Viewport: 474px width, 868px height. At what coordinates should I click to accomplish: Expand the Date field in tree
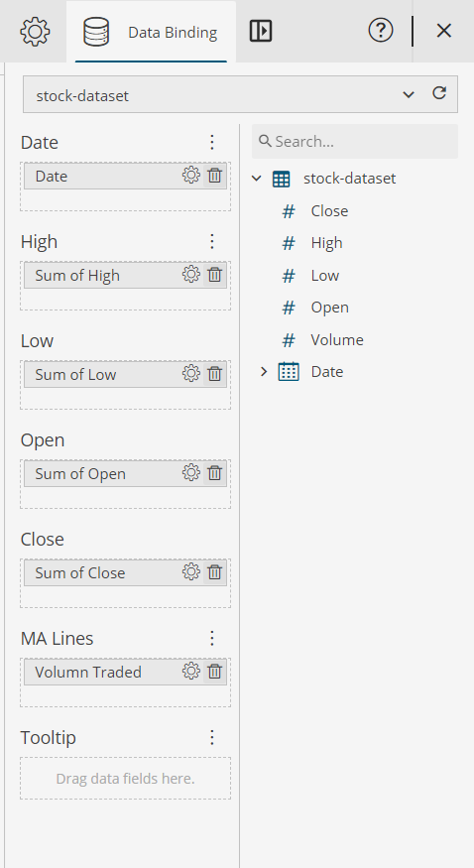click(x=264, y=371)
